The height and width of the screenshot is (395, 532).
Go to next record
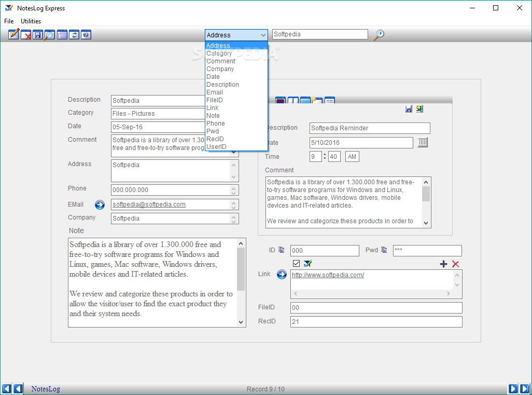(513, 389)
